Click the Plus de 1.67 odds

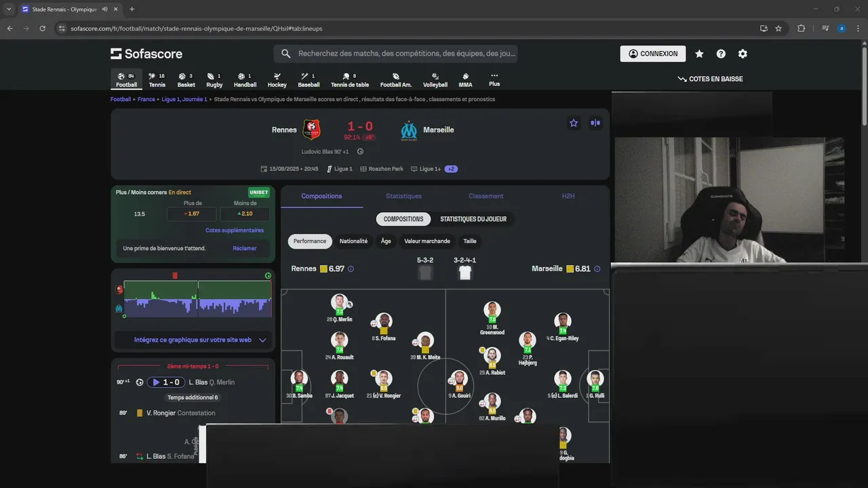pos(192,213)
